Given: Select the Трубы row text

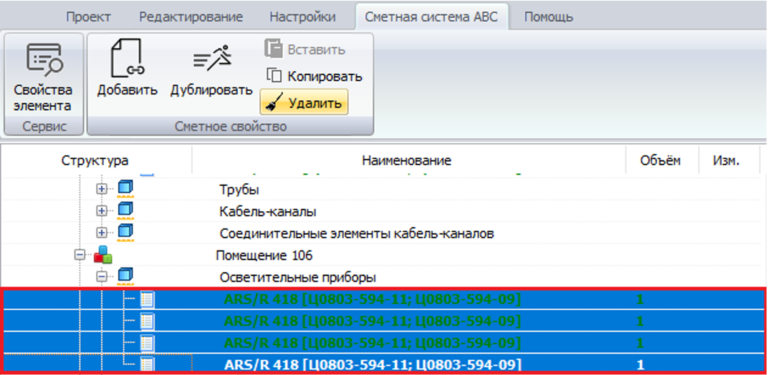Looking at the screenshot, I should pos(239,190).
